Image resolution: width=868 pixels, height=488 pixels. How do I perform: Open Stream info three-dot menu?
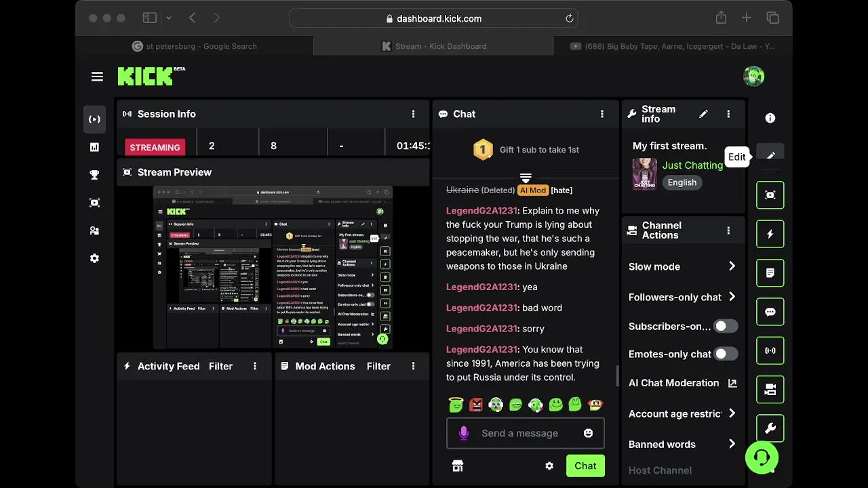[728, 114]
